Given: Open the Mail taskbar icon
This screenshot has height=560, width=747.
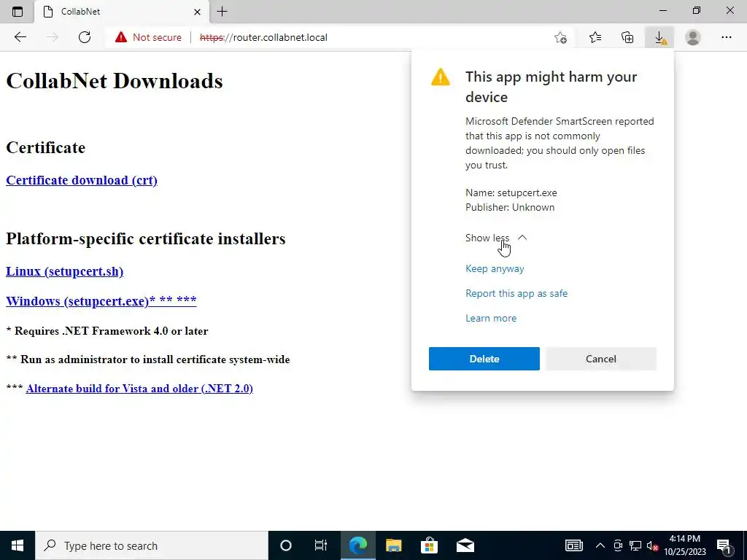Looking at the screenshot, I should point(465,545).
